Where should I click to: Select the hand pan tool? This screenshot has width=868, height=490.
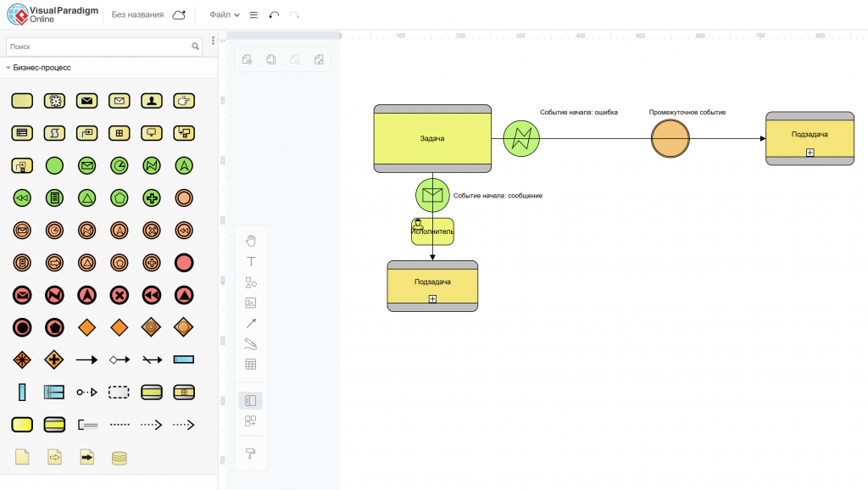251,240
